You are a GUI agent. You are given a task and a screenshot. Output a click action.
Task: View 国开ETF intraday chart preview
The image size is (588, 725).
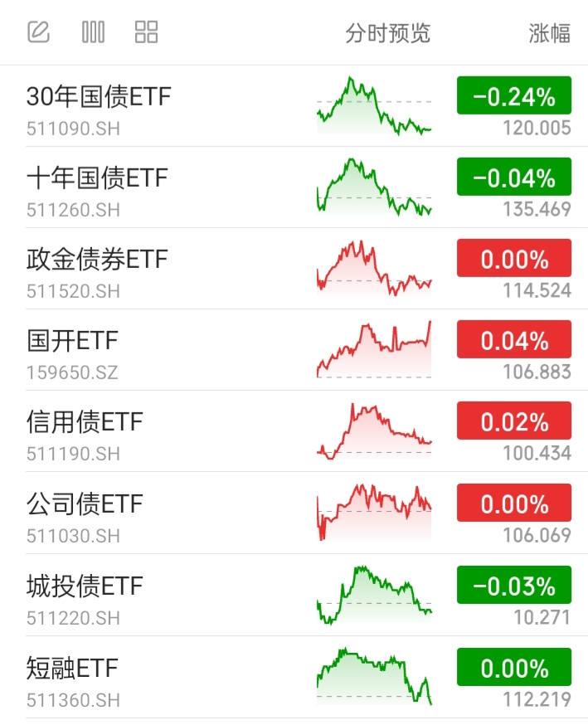(x=374, y=349)
